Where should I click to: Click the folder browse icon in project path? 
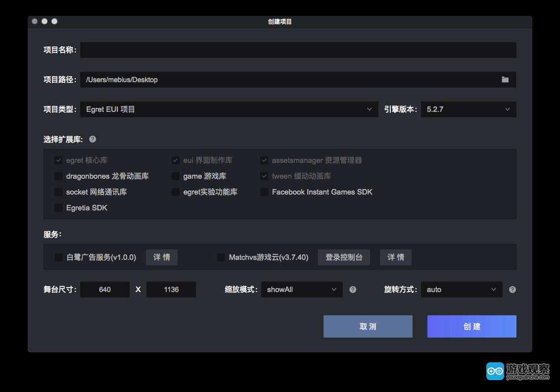[x=505, y=80]
